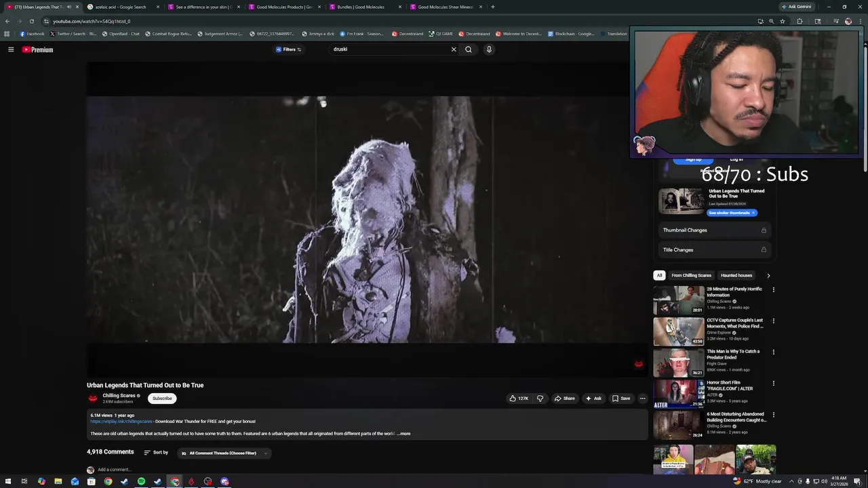Click See similar thumbnails button
Screen dimensions: 868x488
[732, 213]
